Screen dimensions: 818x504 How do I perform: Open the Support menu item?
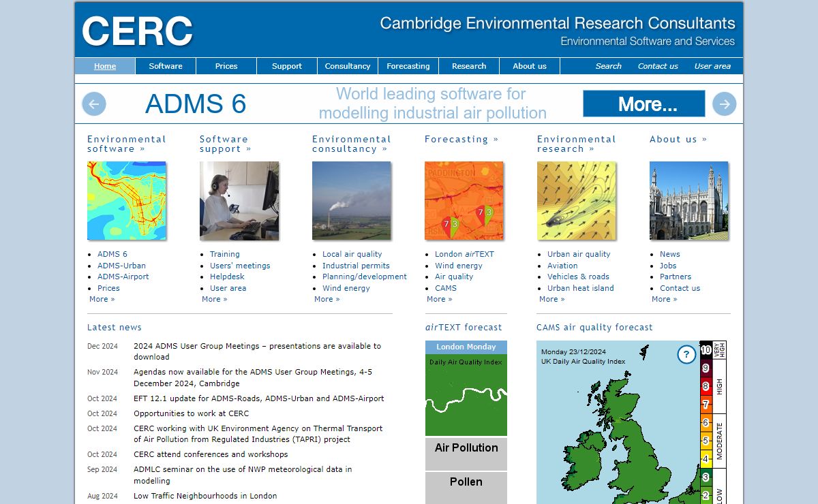287,66
